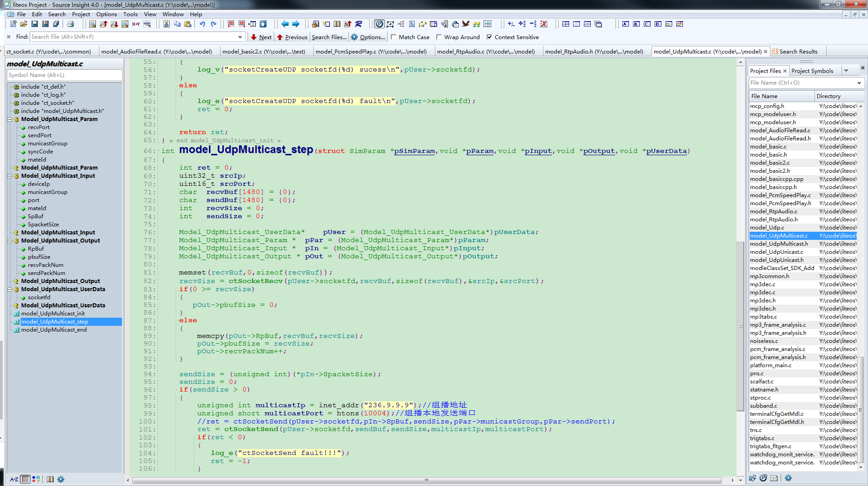Click the code area vertical scrollbar thumb
868x486 pixels.
[x=740, y=326]
